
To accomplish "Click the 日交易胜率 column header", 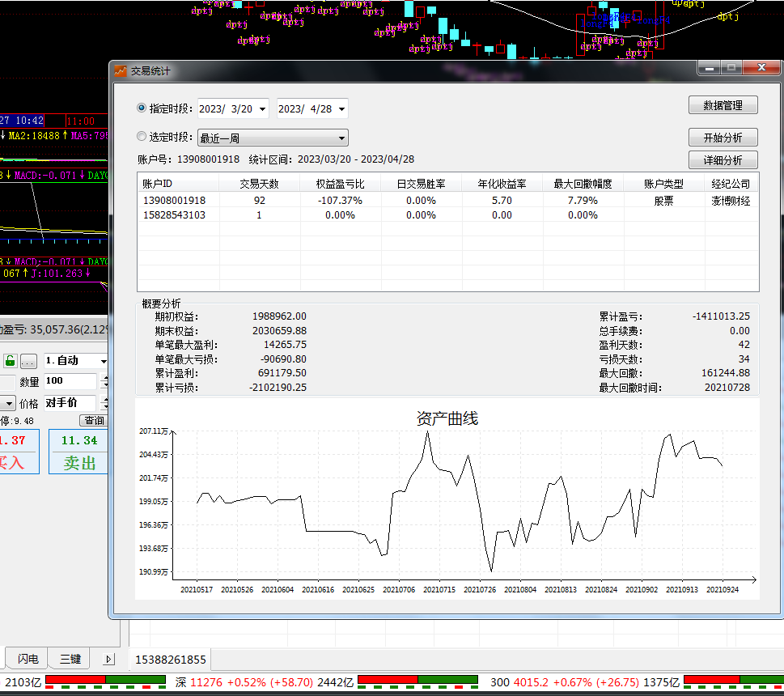I will pyautogui.click(x=421, y=184).
